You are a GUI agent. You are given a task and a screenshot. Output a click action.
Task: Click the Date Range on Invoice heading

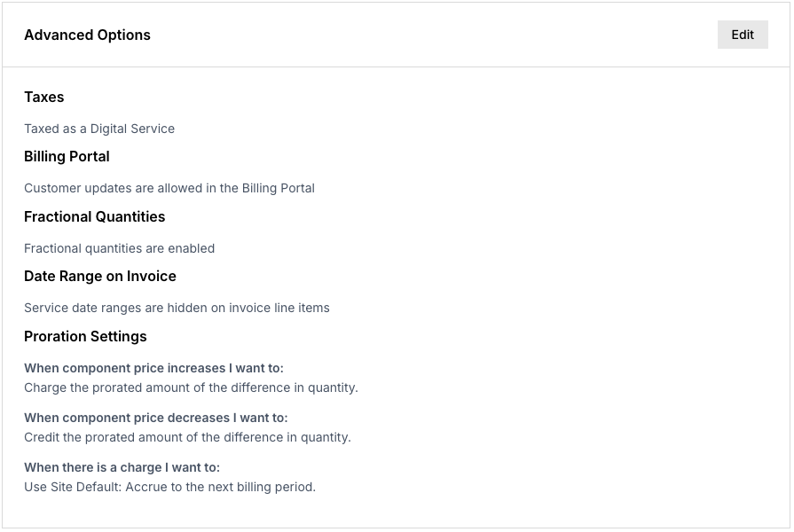pos(100,277)
